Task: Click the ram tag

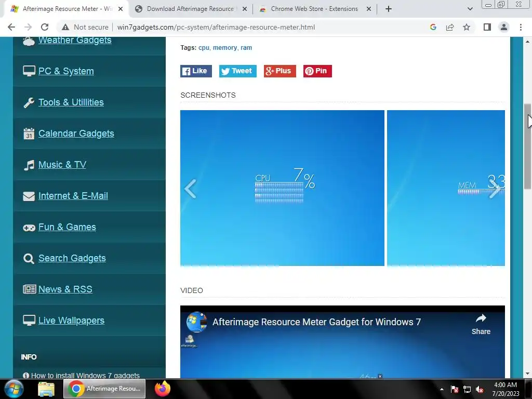Action: (246, 48)
